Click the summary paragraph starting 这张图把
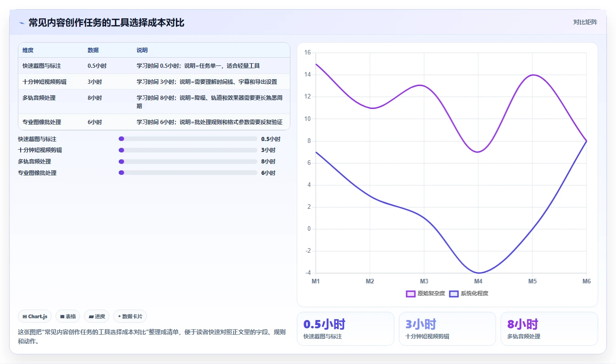 [152, 337]
